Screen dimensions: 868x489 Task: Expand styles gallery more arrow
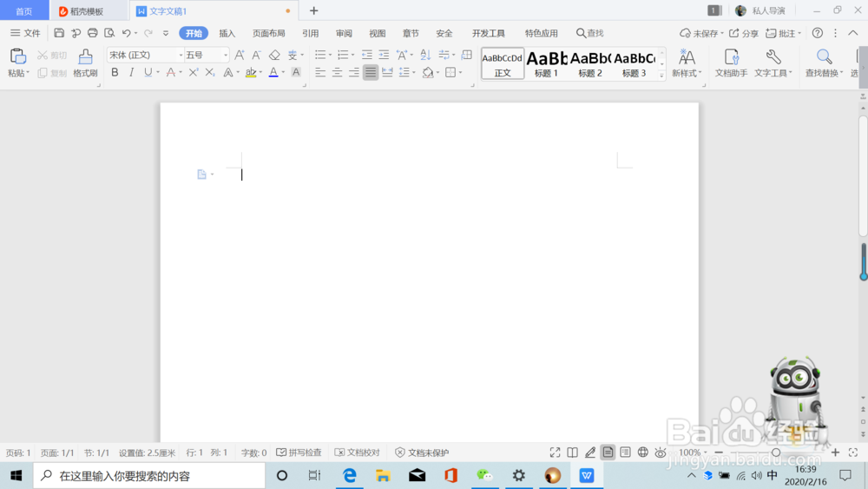(x=661, y=76)
